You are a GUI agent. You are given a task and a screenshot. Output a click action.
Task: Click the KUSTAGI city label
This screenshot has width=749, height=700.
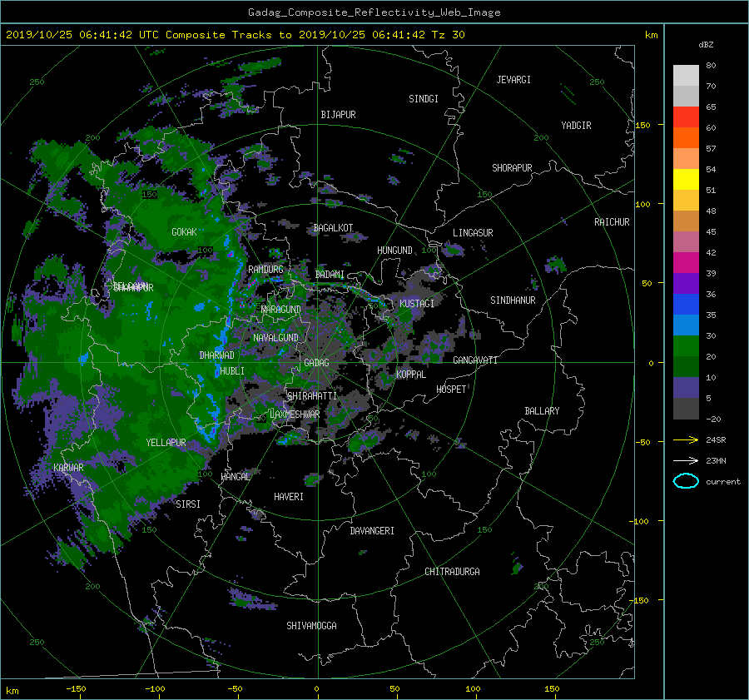417,304
